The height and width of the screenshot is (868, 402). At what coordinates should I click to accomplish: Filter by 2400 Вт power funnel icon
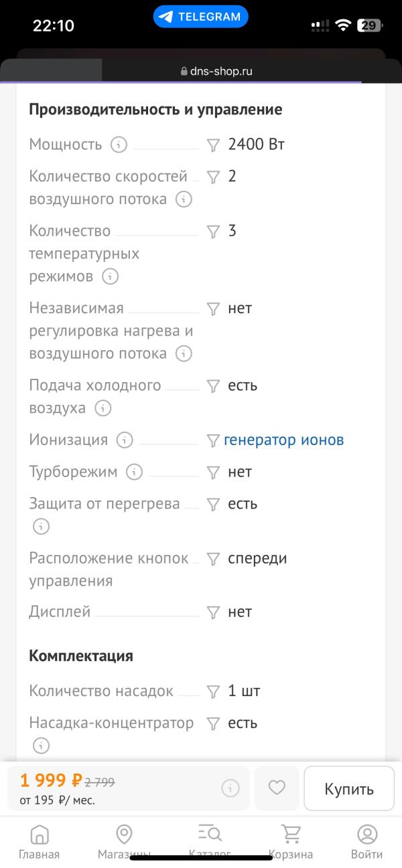coord(213,145)
